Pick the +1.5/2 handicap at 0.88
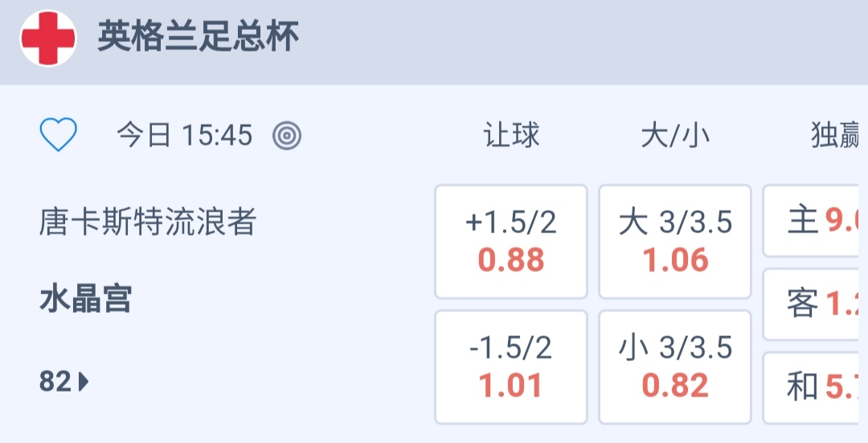 pyautogui.click(x=511, y=241)
